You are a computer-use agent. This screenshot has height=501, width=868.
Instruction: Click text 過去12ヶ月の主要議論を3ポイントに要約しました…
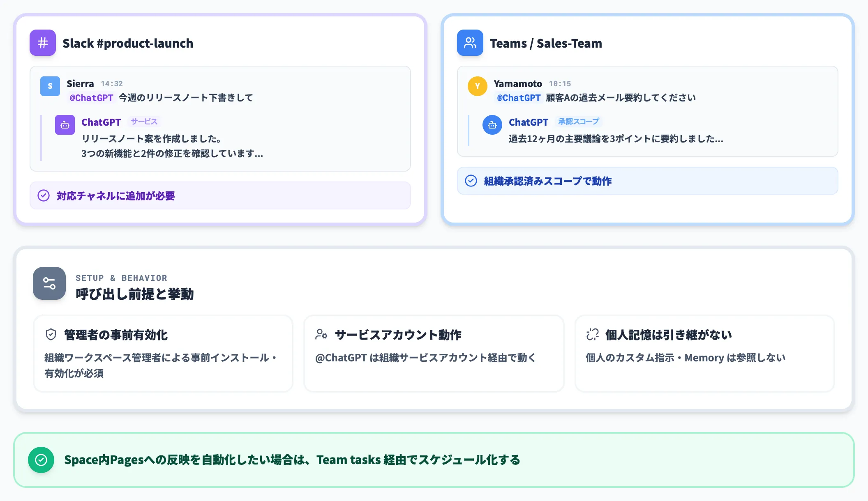click(x=616, y=139)
